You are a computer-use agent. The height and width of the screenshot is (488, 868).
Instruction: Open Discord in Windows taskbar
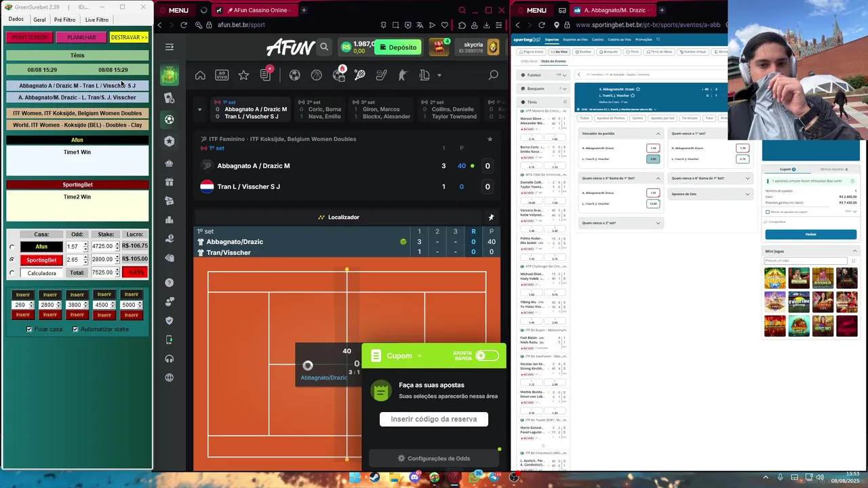coord(414,477)
